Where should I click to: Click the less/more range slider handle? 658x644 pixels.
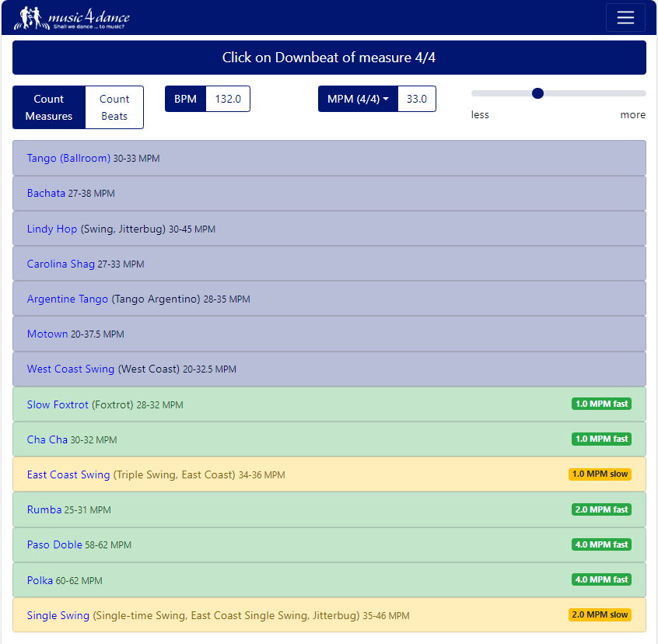537,93
